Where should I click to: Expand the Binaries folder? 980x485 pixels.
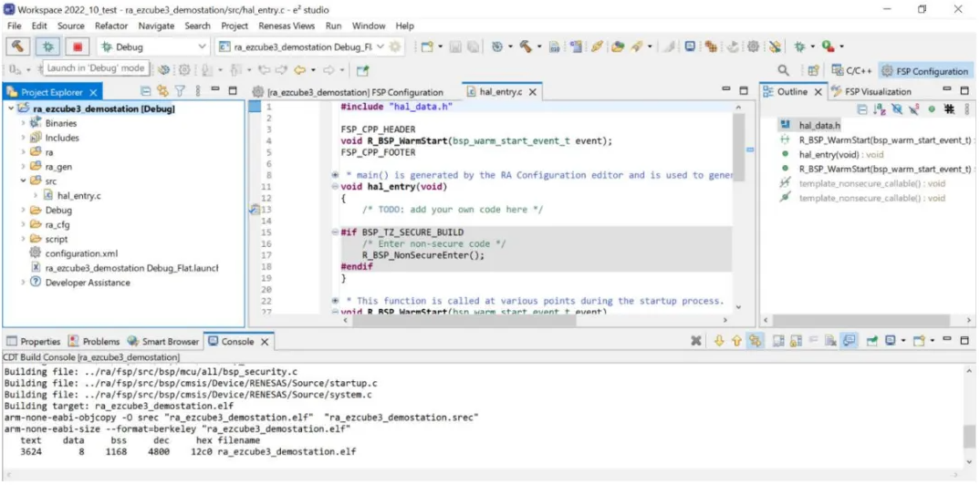coord(23,123)
